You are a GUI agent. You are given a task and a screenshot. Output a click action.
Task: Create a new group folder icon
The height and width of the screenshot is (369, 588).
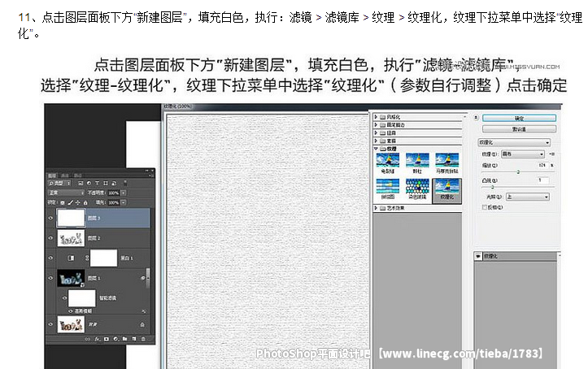click(x=125, y=339)
